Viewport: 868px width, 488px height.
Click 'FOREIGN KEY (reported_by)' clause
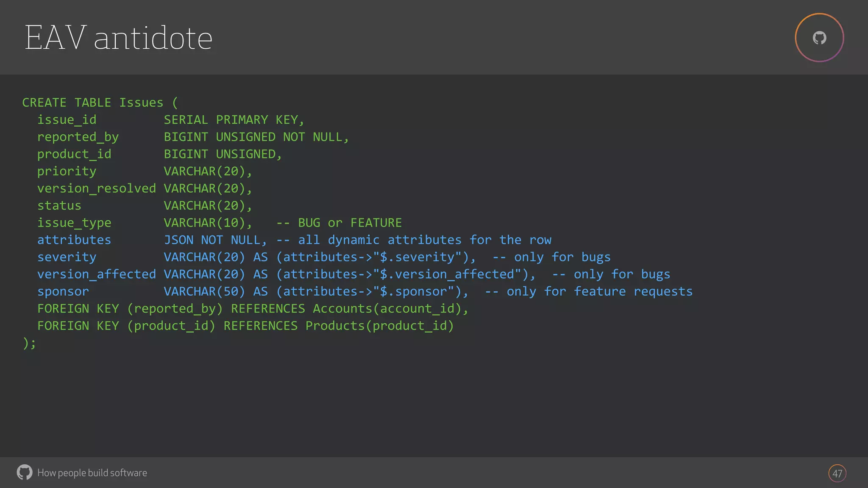(x=130, y=309)
